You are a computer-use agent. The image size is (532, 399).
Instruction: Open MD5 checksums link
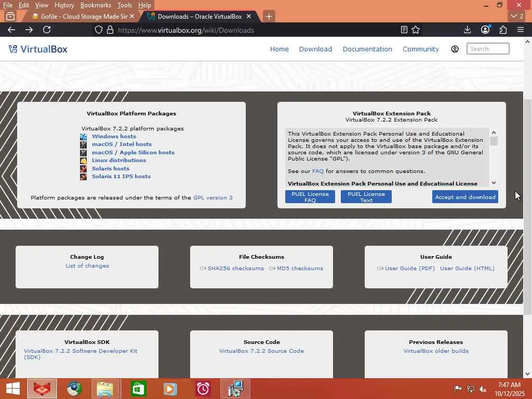coord(300,269)
